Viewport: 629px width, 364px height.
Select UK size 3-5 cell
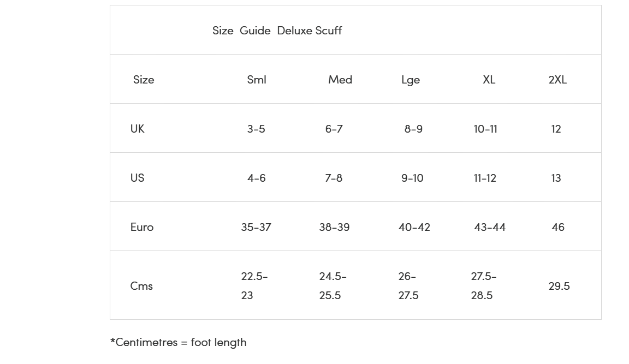pyautogui.click(x=256, y=129)
